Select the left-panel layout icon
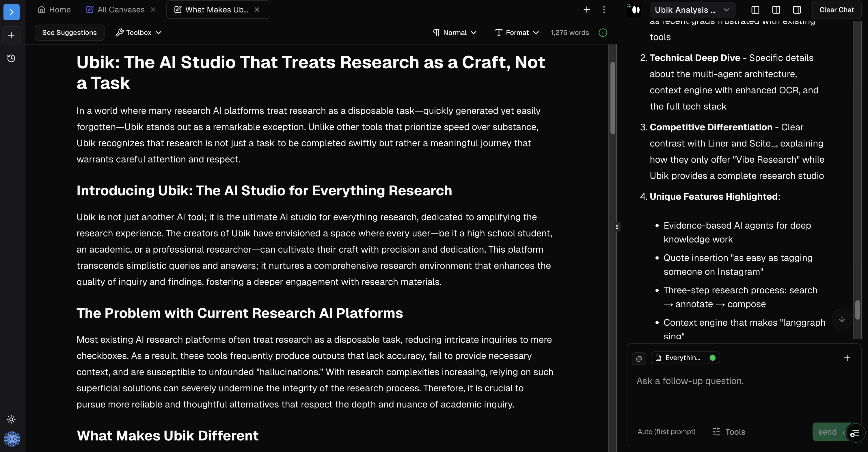Image resolution: width=868 pixels, height=452 pixels. coord(755,10)
